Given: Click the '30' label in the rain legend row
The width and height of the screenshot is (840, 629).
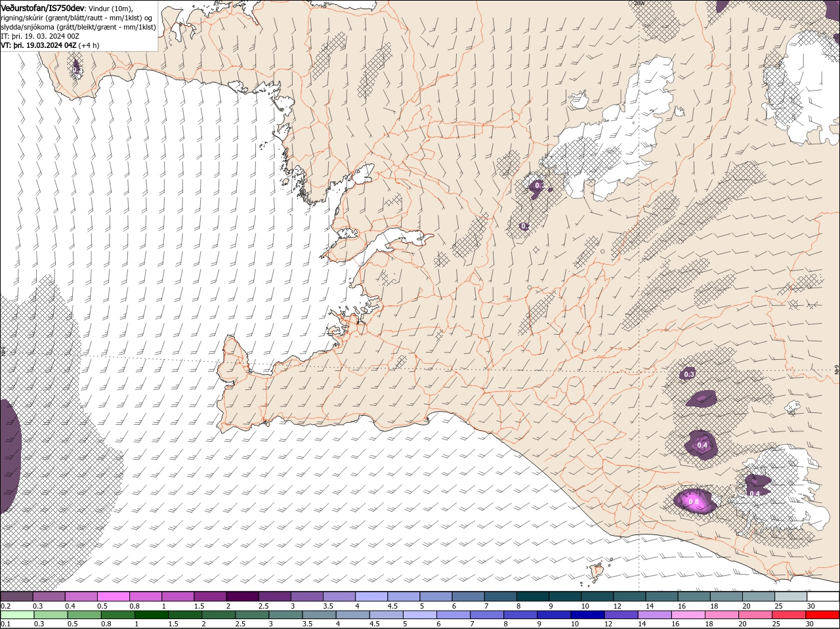Looking at the screenshot, I should pyautogui.click(x=810, y=624).
